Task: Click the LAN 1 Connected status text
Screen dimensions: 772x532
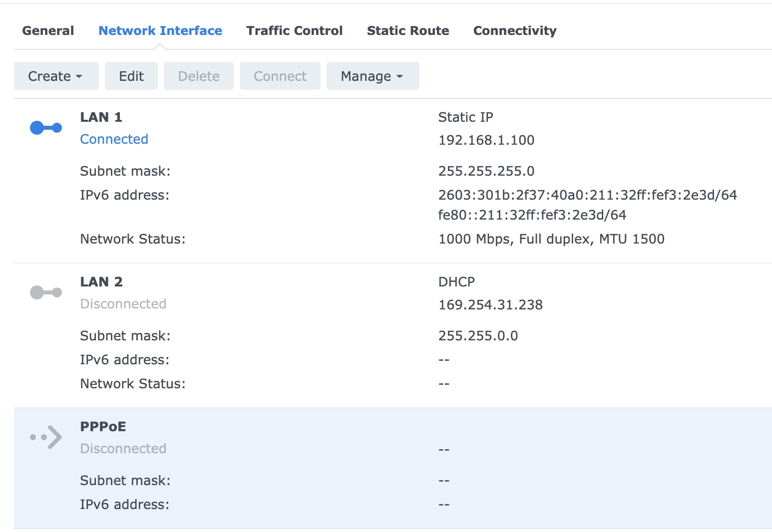Action: coord(114,139)
